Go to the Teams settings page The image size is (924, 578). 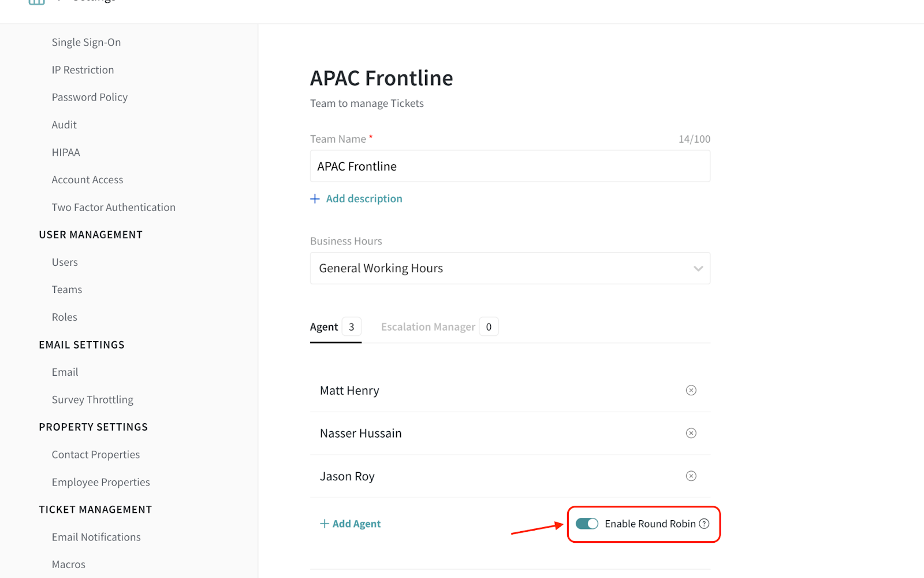tap(67, 290)
